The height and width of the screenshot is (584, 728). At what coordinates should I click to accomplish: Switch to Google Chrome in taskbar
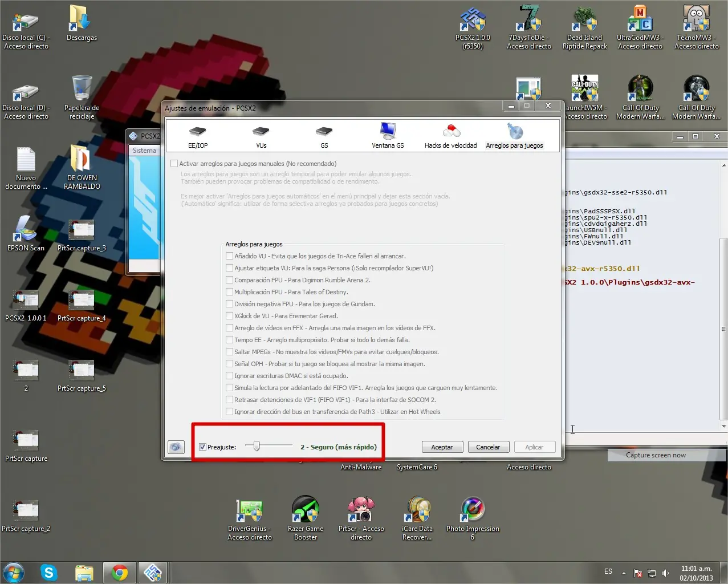(x=119, y=573)
